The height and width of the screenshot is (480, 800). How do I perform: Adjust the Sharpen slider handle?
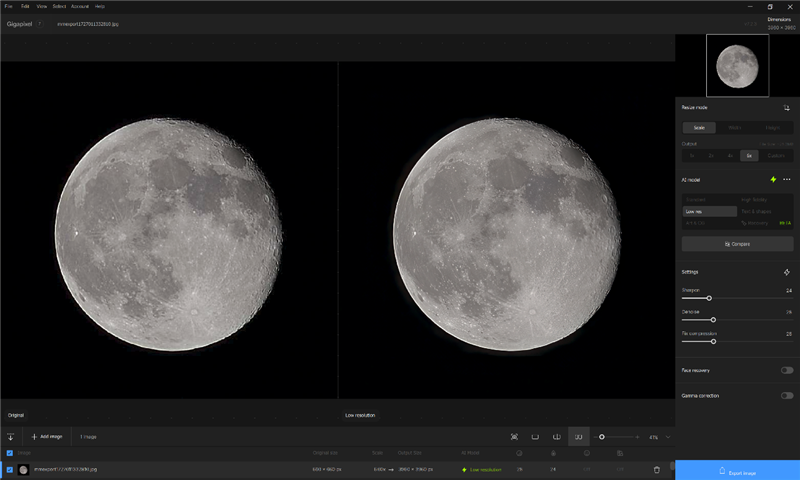coord(709,298)
